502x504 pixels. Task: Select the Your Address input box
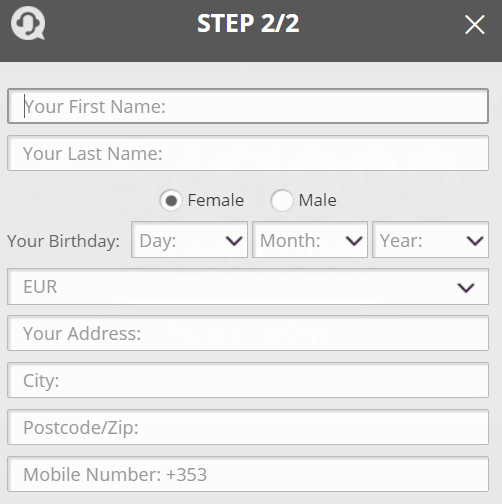click(248, 333)
